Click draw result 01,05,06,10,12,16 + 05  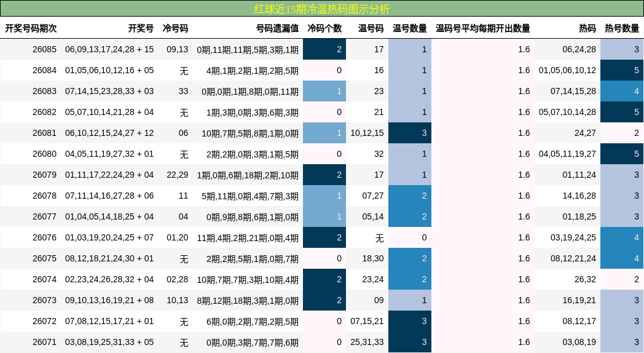click(109, 70)
